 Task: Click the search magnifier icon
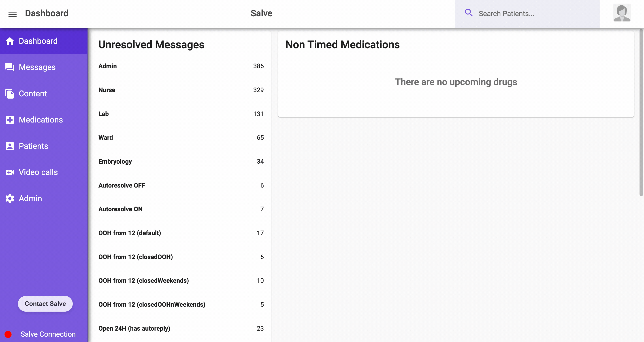coord(469,13)
